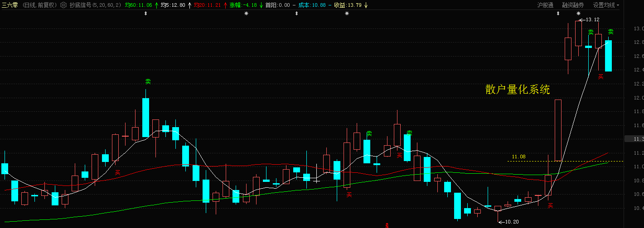Click the 12.0 level on the price axis
This screenshot has height=228, width=644.
639,98
